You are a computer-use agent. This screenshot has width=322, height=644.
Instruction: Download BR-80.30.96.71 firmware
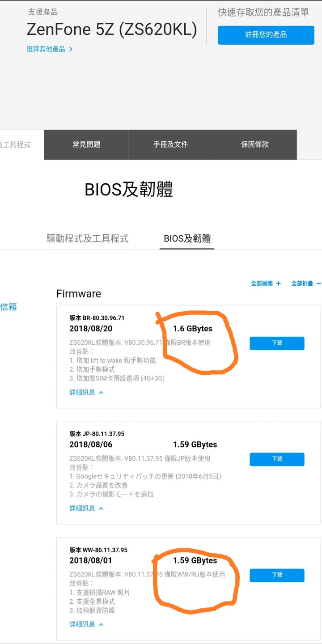277,343
